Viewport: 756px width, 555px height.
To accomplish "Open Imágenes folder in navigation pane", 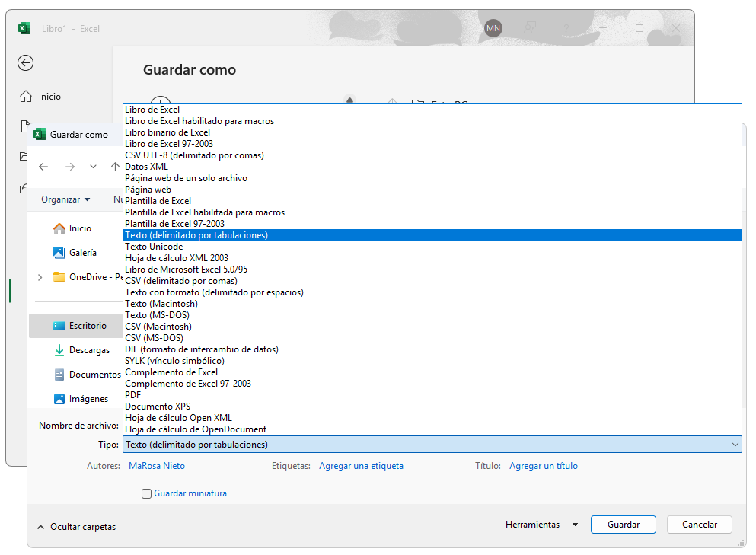I will (81, 399).
